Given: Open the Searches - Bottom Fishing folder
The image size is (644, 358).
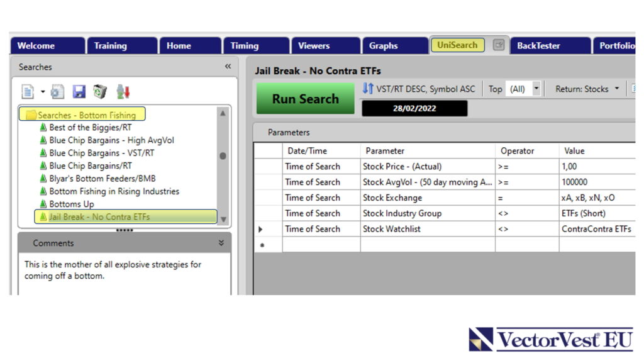Looking at the screenshot, I should 82,115.
